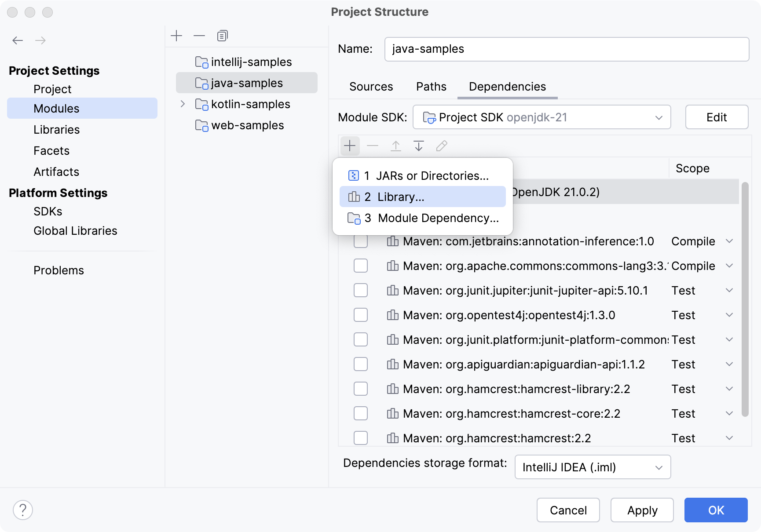Add a new module with the plus icon
The image size is (761, 532).
tap(177, 36)
